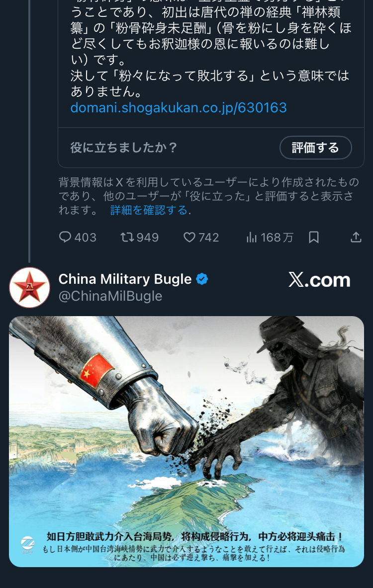373x588 pixels.
Task: Open the attached cartoon image
Action: pyautogui.click(x=186, y=441)
